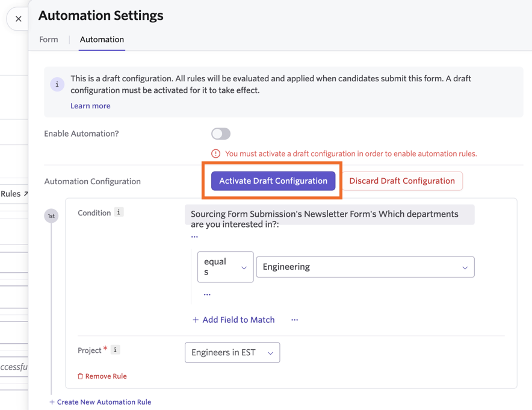Viewport: 532px width, 410px height.
Task: Click the info icon in the draft banner
Action: tap(57, 84)
